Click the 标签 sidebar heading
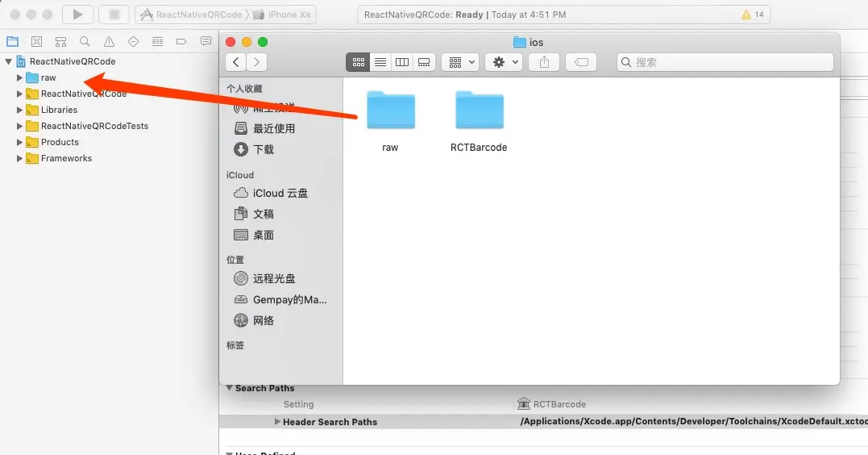This screenshot has width=868, height=455. 235,345
